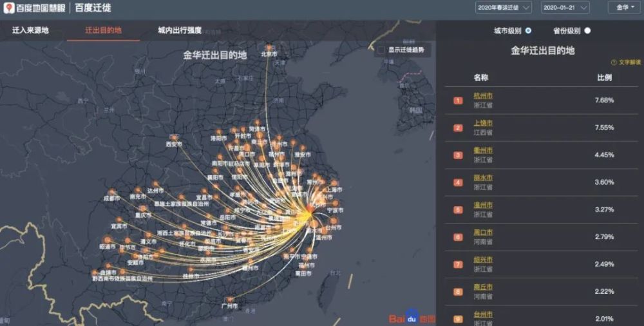Open the 上饶市 link in the list
This screenshot has height=326, width=644.
pos(483,123)
